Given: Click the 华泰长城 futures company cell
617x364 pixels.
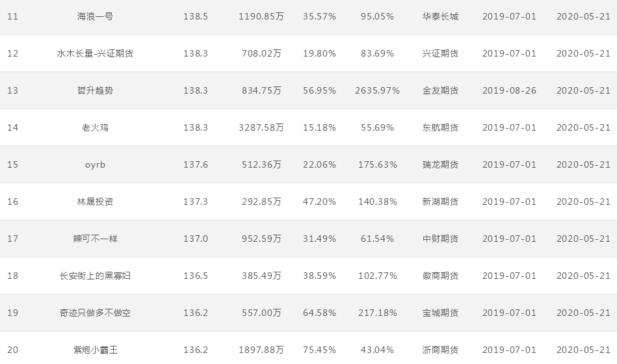Looking at the screenshot, I should (x=440, y=16).
